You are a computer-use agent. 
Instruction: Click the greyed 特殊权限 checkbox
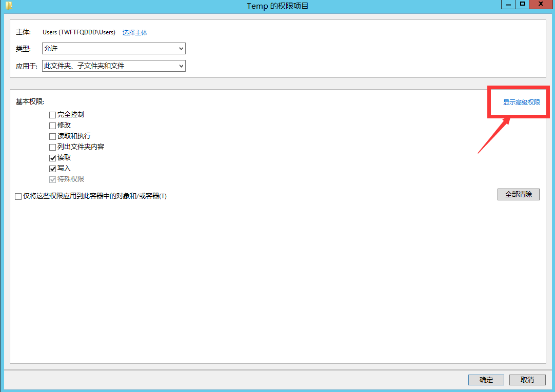(52, 179)
